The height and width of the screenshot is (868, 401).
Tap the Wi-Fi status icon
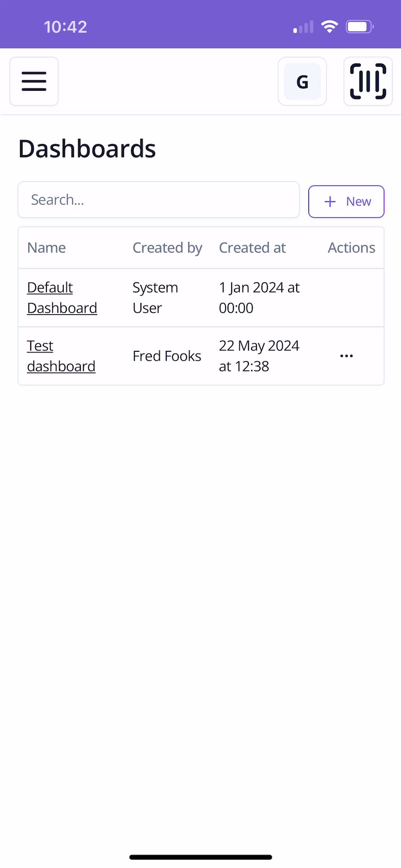(330, 27)
